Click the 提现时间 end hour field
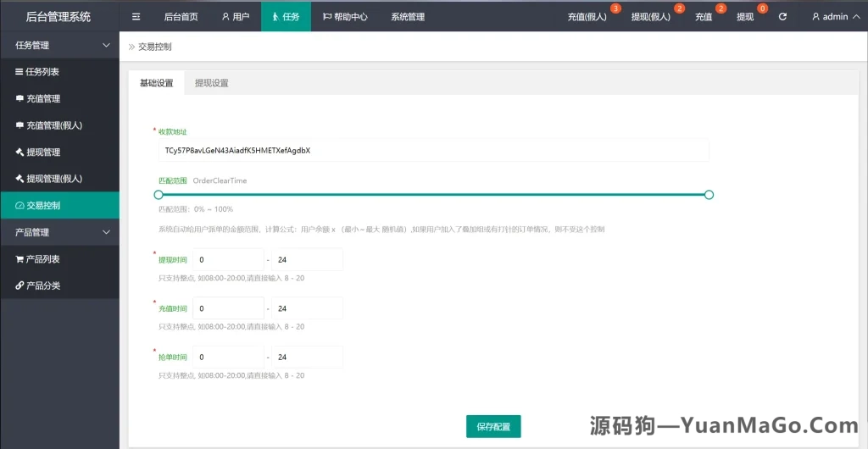This screenshot has height=449, width=868. coord(307,259)
